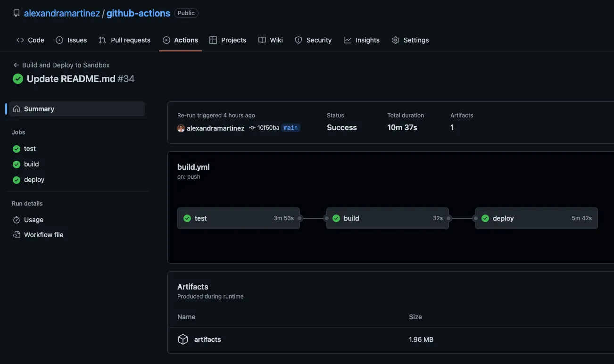Switch to the Issues tab
614x364 pixels.
point(71,40)
